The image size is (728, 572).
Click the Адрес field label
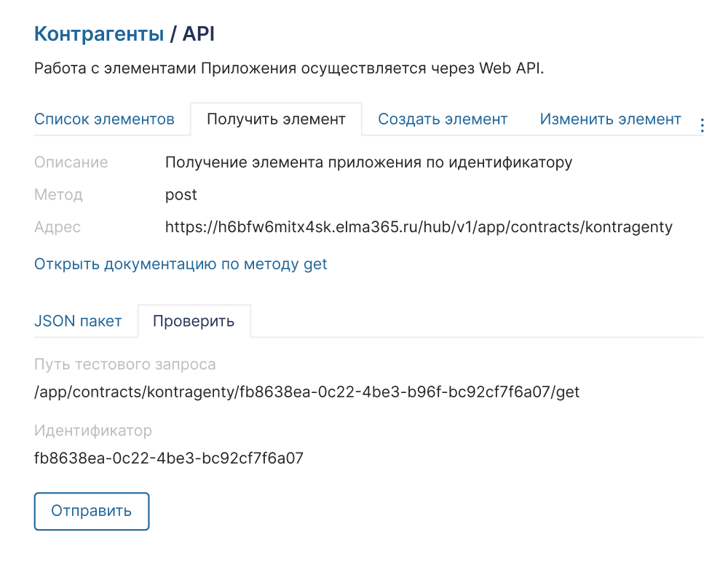click(58, 227)
